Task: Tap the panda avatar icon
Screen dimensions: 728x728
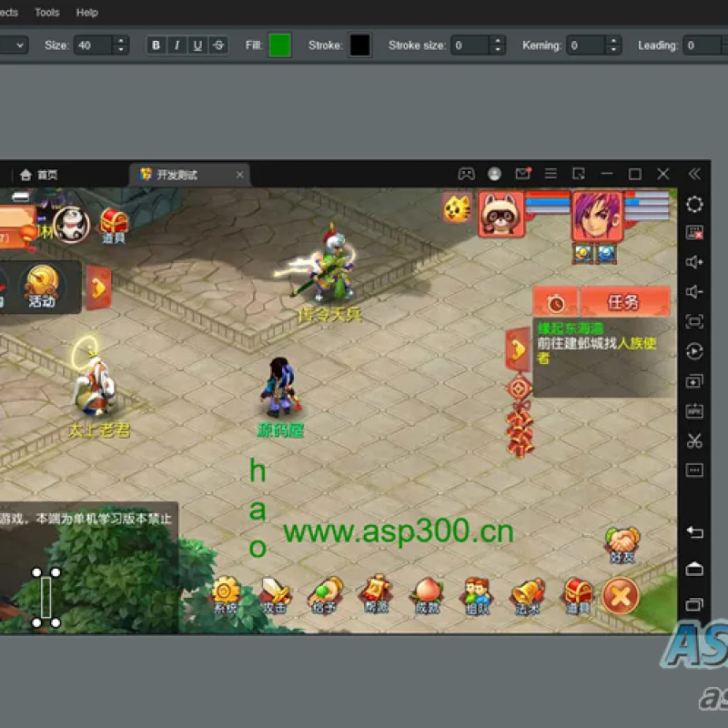Action: click(x=71, y=225)
